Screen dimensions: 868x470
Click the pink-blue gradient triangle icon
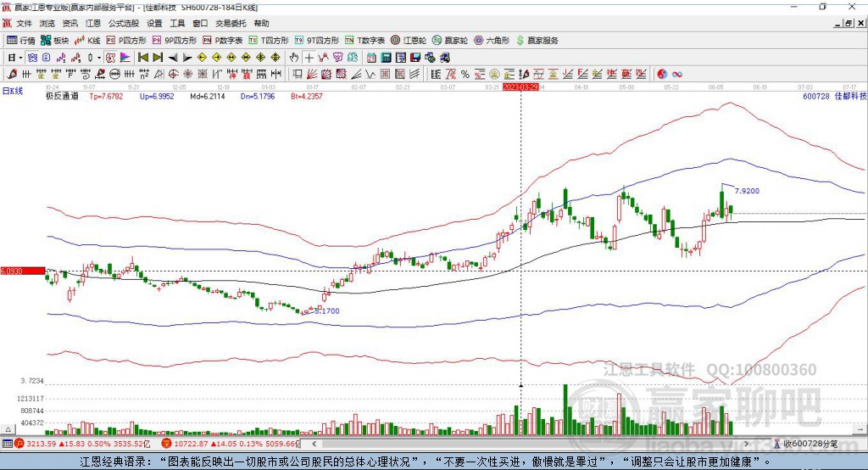125,58
